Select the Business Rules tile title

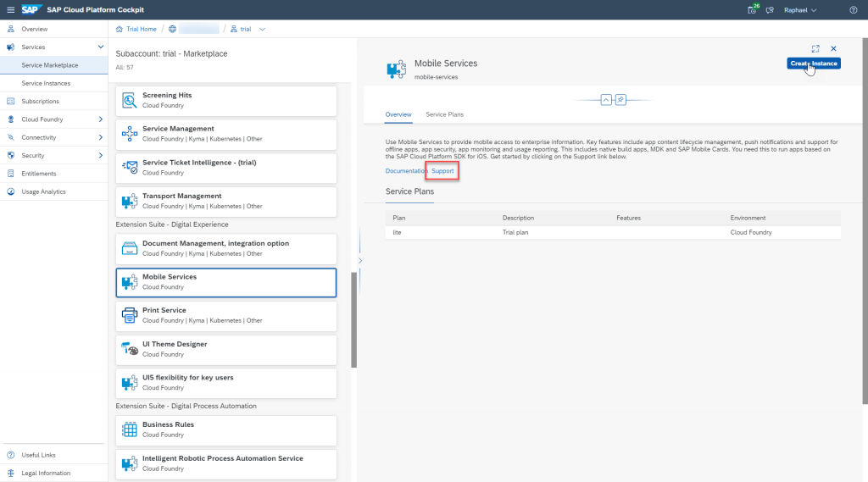click(x=168, y=424)
